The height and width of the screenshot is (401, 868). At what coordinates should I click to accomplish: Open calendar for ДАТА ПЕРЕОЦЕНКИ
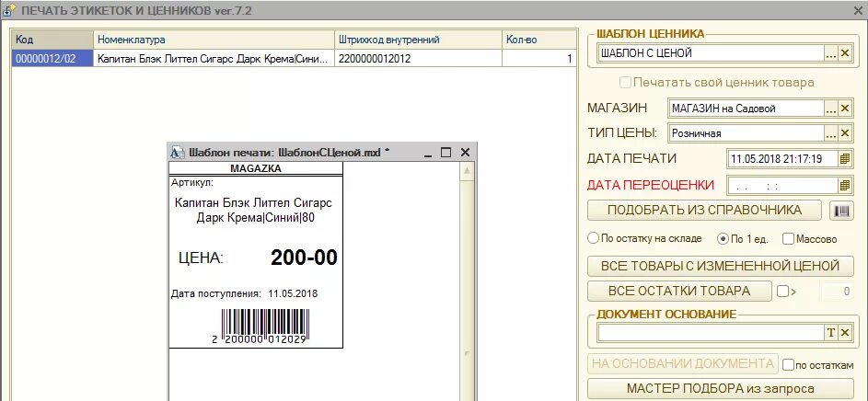(845, 185)
